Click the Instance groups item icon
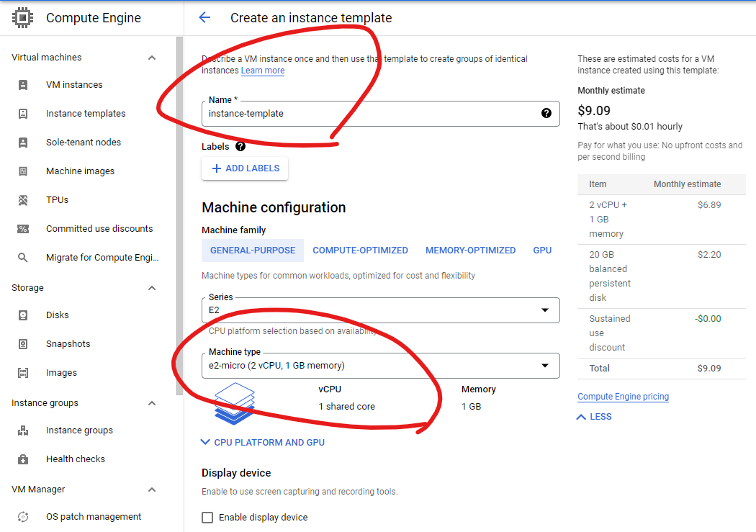 click(x=22, y=430)
